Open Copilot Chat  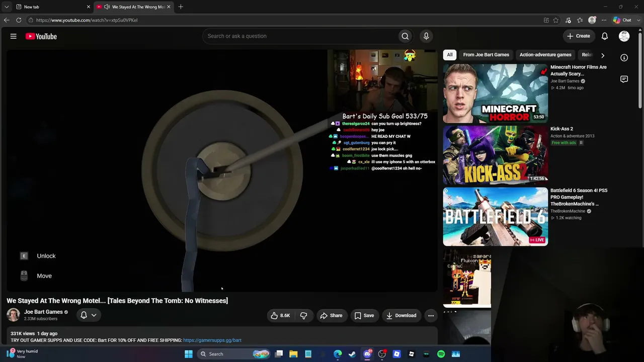(x=622, y=20)
